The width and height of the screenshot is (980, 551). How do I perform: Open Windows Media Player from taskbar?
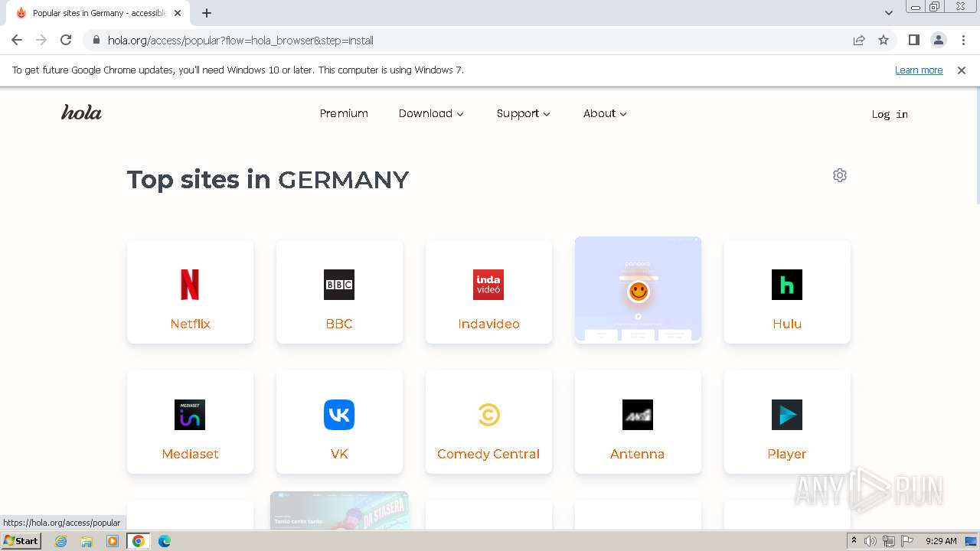113,541
